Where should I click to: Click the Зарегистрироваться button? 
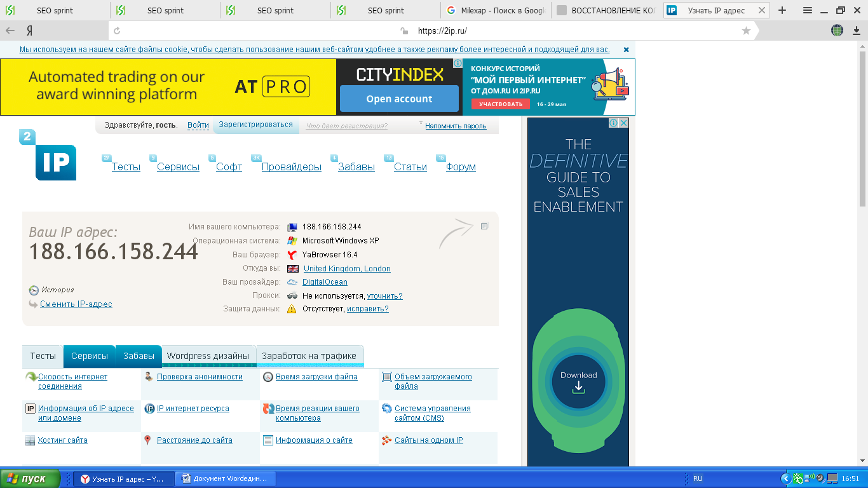(255, 125)
